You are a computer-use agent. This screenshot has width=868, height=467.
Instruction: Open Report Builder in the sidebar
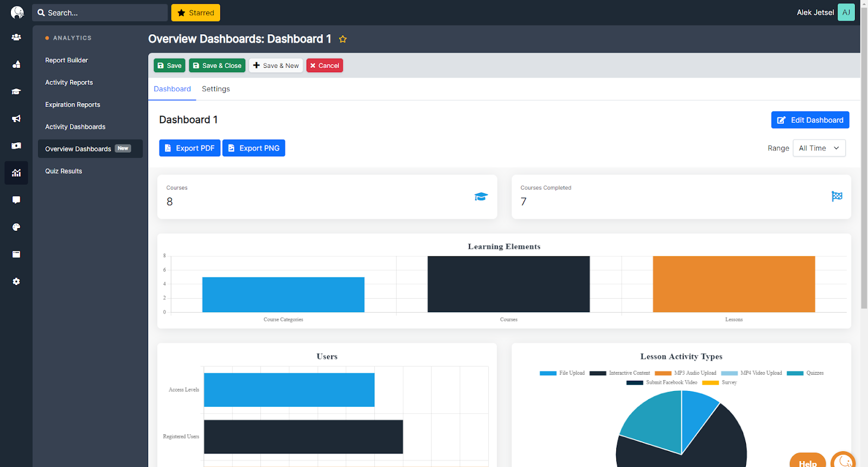point(66,60)
